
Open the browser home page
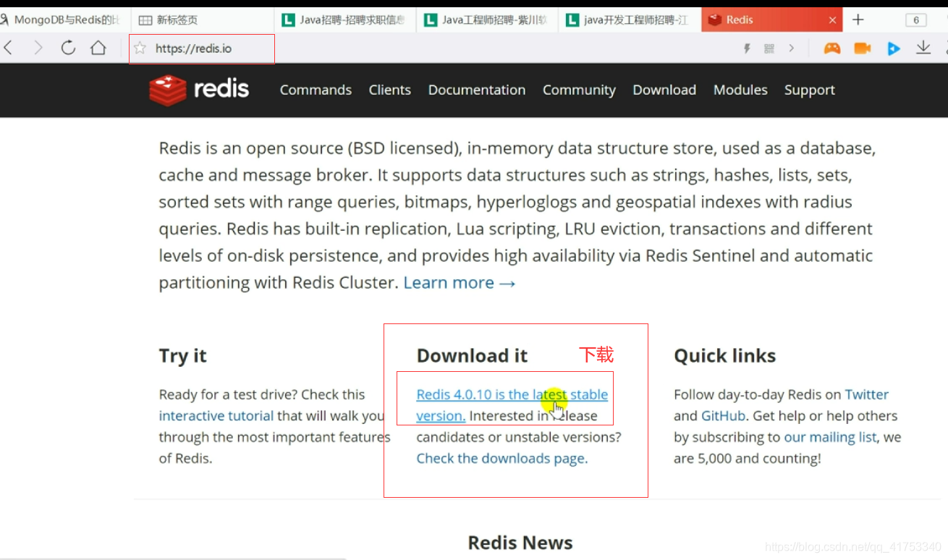pyautogui.click(x=98, y=48)
